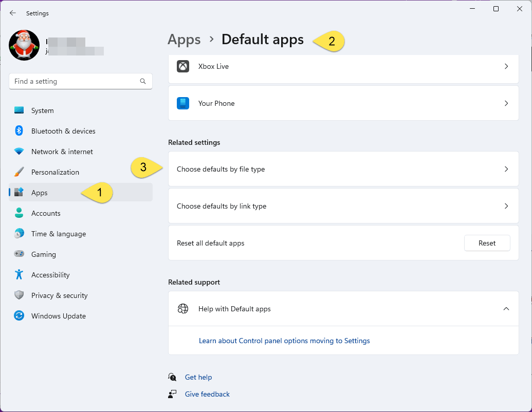Click the Find a setting search box

click(75, 81)
